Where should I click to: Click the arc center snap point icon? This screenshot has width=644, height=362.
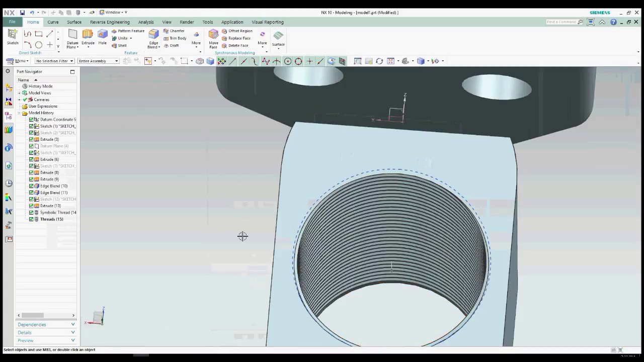click(x=288, y=61)
